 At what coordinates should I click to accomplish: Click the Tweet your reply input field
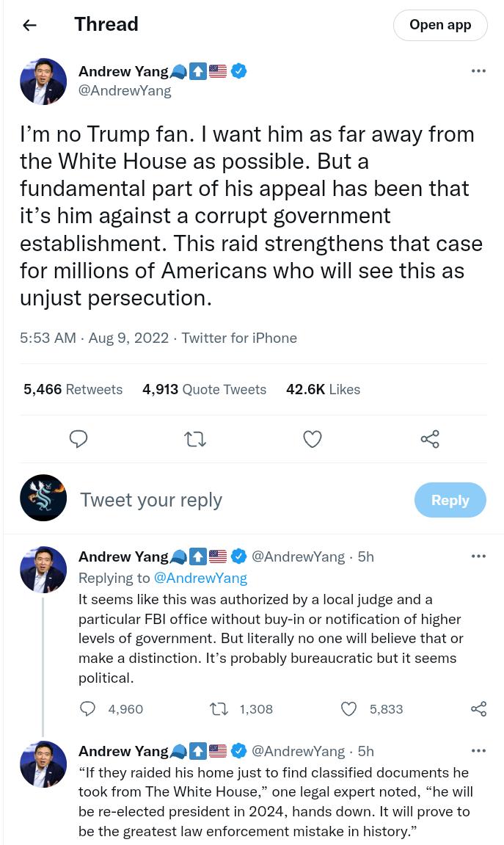[151, 499]
